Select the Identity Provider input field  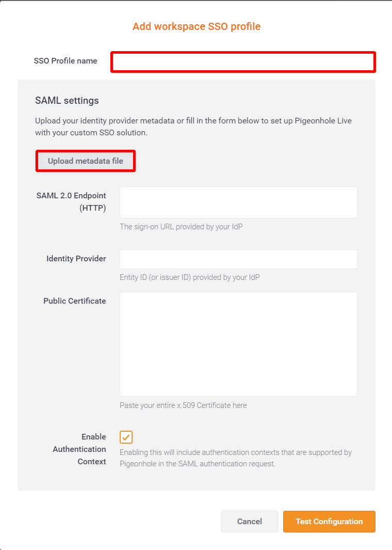click(x=238, y=259)
